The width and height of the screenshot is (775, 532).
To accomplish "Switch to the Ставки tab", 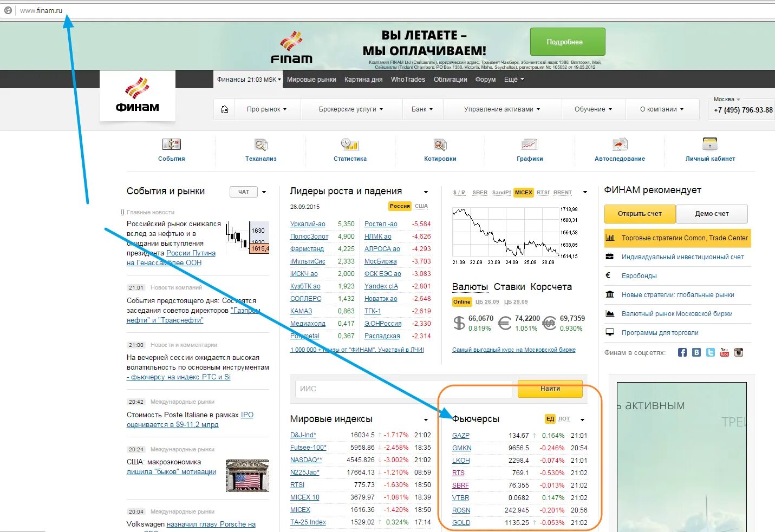I will pyautogui.click(x=509, y=287).
